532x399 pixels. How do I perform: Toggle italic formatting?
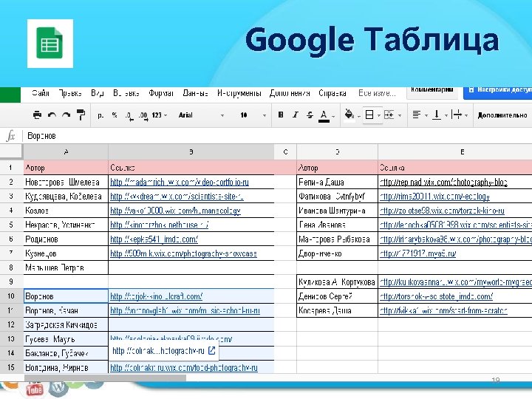point(296,115)
